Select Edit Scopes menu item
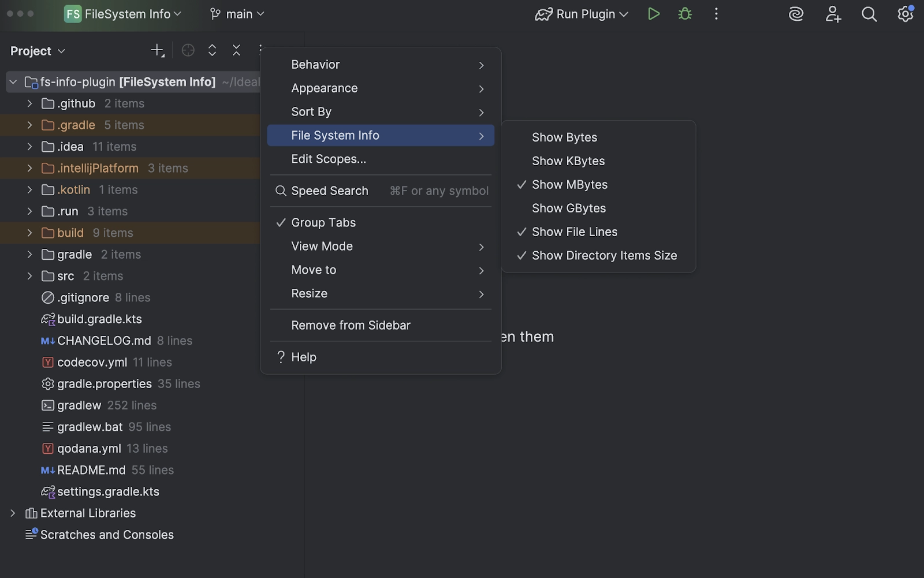This screenshot has height=578, width=924. coord(329,159)
